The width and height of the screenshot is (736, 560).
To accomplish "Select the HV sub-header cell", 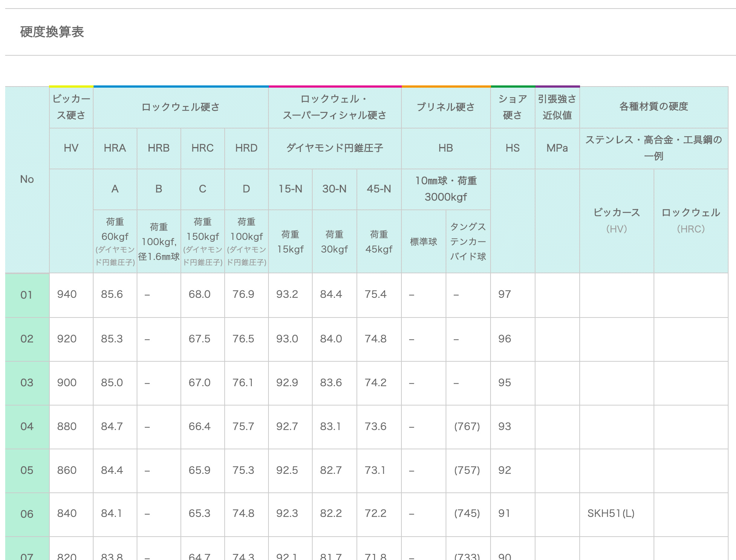I will [x=71, y=148].
